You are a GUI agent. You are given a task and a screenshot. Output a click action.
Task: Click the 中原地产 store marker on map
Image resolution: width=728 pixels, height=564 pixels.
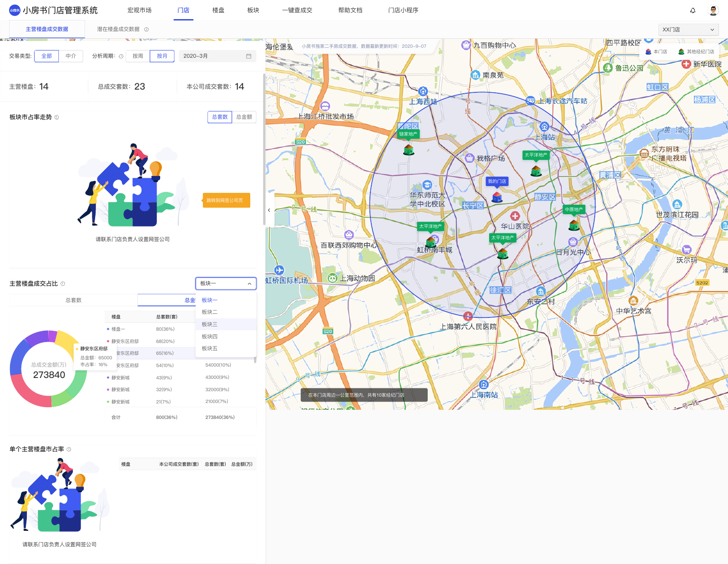point(574,225)
